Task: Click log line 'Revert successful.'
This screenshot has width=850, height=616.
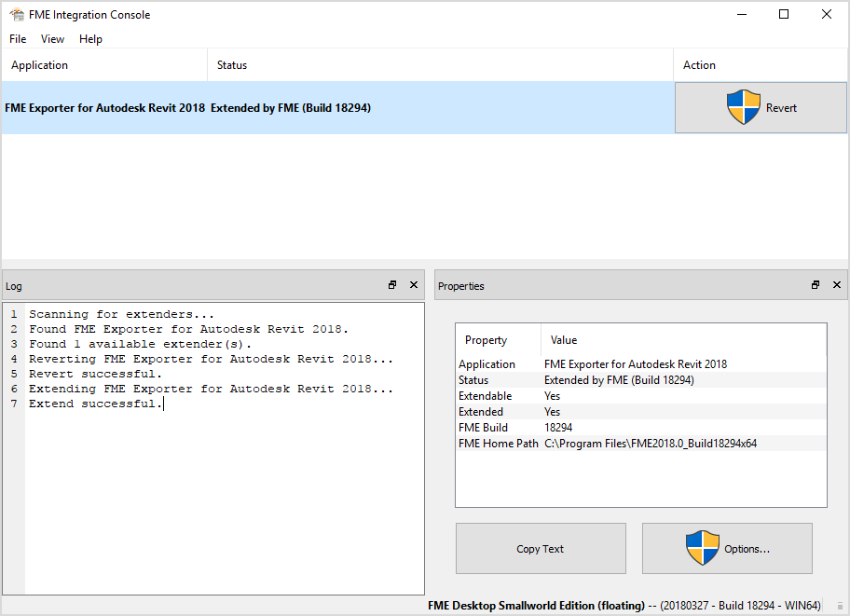Action: (x=95, y=374)
